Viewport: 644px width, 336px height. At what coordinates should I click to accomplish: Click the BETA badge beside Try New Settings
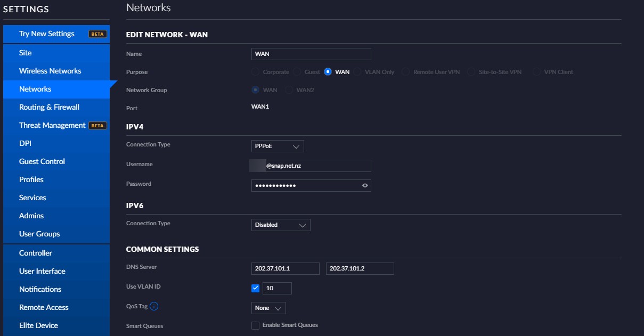(97, 34)
